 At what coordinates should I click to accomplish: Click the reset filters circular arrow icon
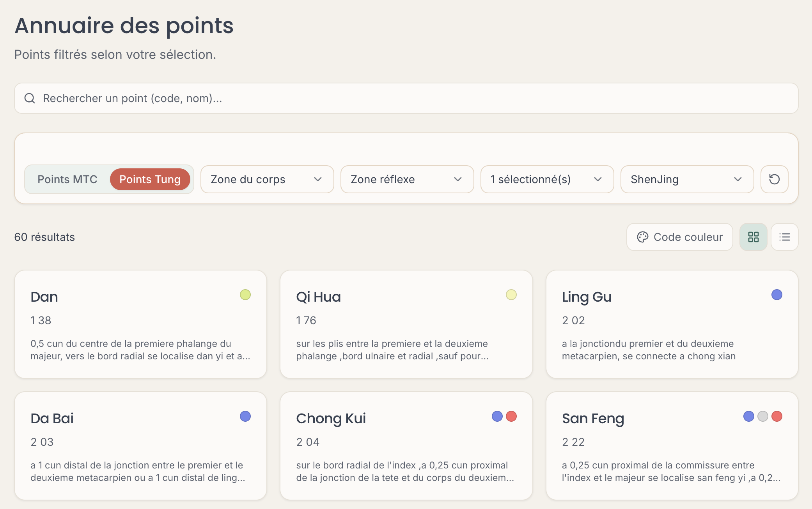[774, 179]
